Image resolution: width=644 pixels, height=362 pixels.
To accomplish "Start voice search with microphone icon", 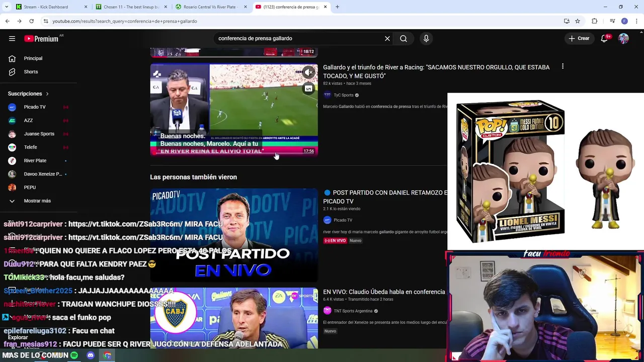I will [426, 38].
